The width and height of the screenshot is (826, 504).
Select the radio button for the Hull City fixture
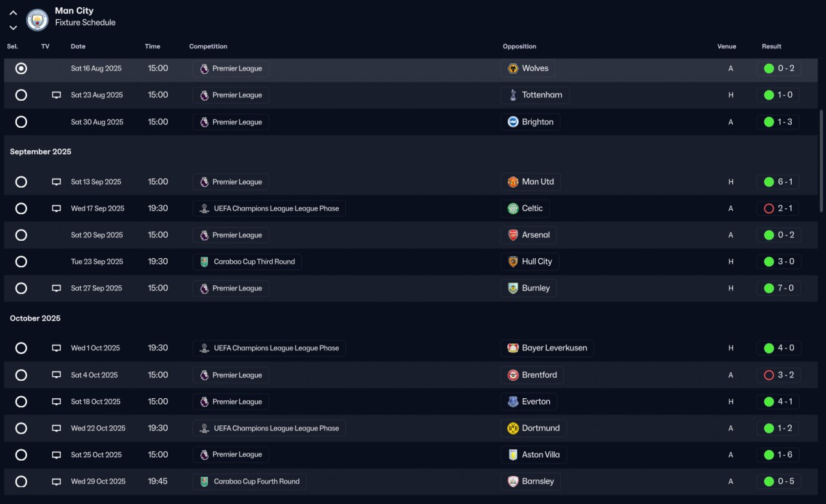(x=21, y=261)
